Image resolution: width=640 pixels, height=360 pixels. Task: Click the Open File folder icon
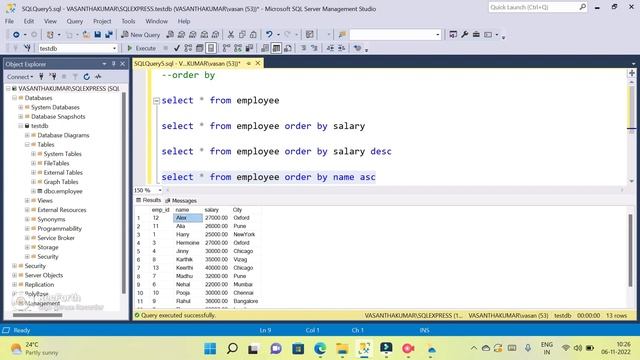click(86, 35)
